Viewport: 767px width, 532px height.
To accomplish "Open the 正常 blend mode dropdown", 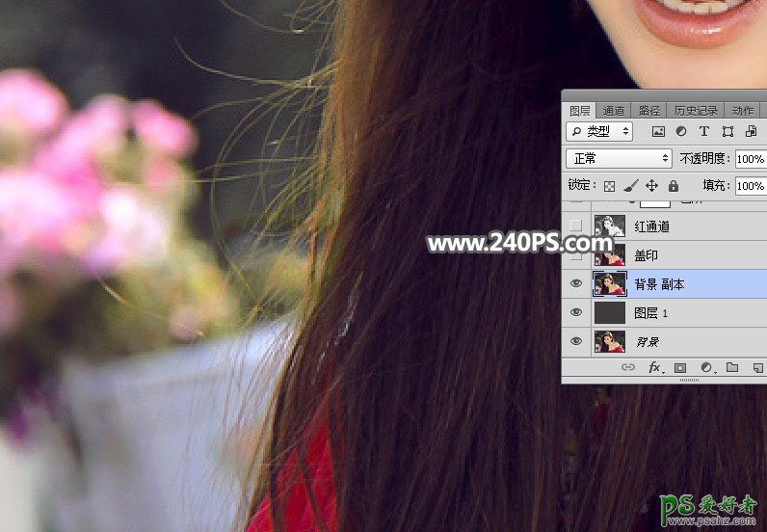I will point(619,159).
